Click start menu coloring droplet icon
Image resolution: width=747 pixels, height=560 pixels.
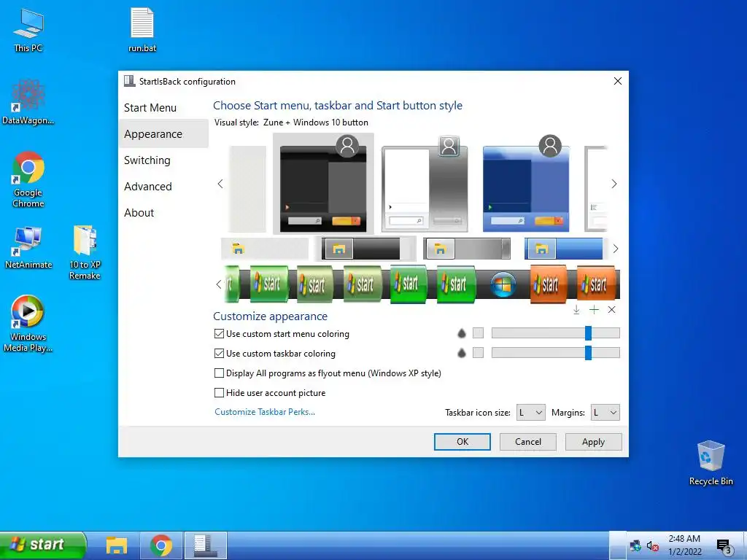[462, 333]
